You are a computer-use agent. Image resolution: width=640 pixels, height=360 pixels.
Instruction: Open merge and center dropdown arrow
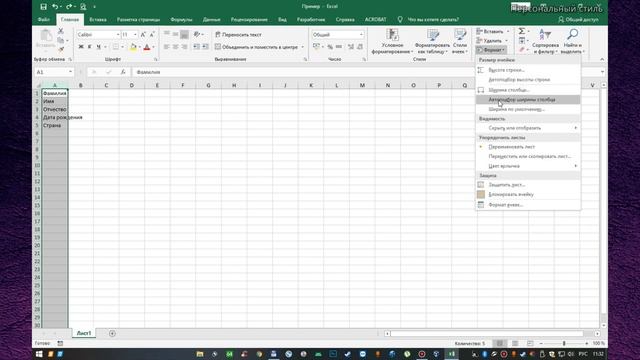(x=302, y=47)
